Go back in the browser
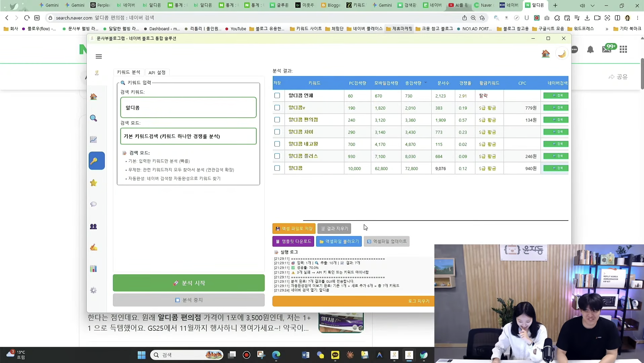Image resolution: width=644 pixels, height=363 pixels. [7, 18]
